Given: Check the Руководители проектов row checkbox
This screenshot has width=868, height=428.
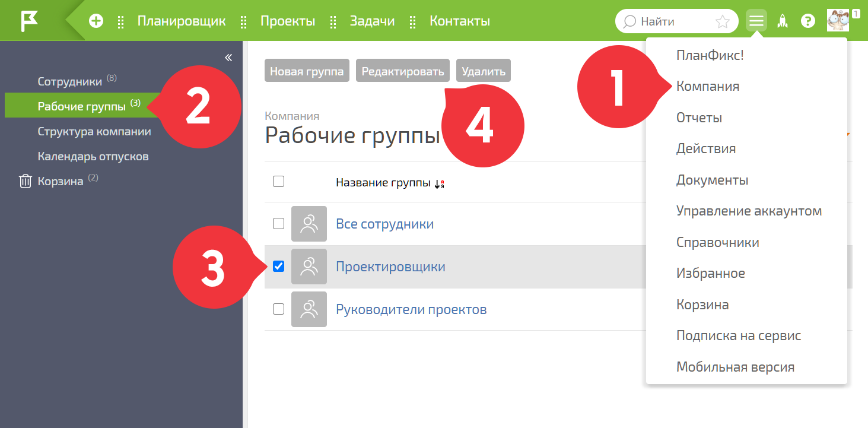Looking at the screenshot, I should (278, 309).
